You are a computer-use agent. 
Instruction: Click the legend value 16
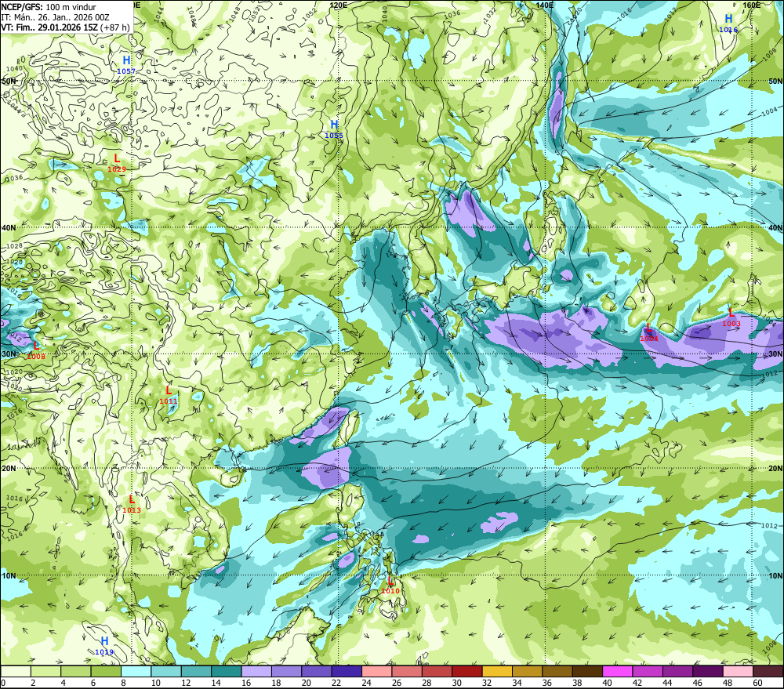click(x=245, y=683)
